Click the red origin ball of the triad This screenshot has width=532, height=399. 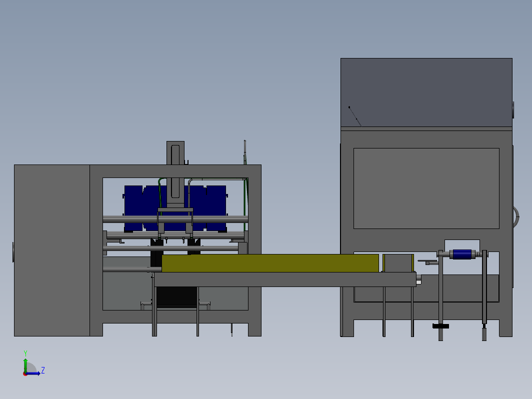pos(25,374)
